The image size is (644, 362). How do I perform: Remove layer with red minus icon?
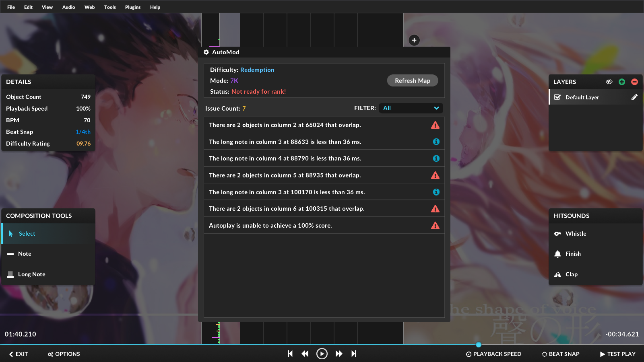click(635, 82)
